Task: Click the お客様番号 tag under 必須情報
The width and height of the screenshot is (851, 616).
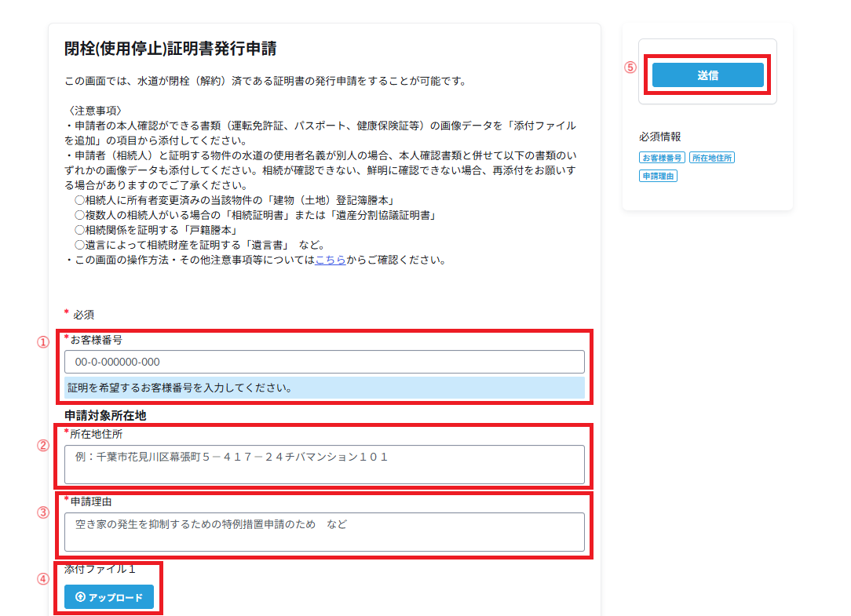Action: click(x=663, y=158)
